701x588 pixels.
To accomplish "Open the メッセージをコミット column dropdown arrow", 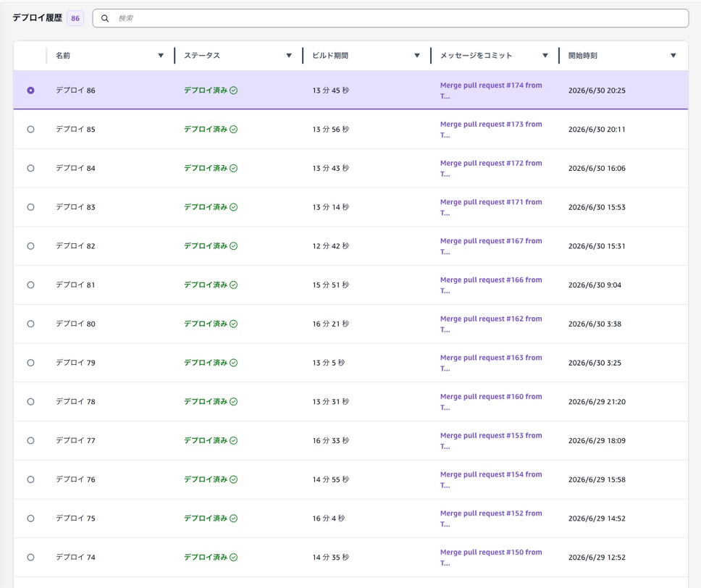I will 545,56.
